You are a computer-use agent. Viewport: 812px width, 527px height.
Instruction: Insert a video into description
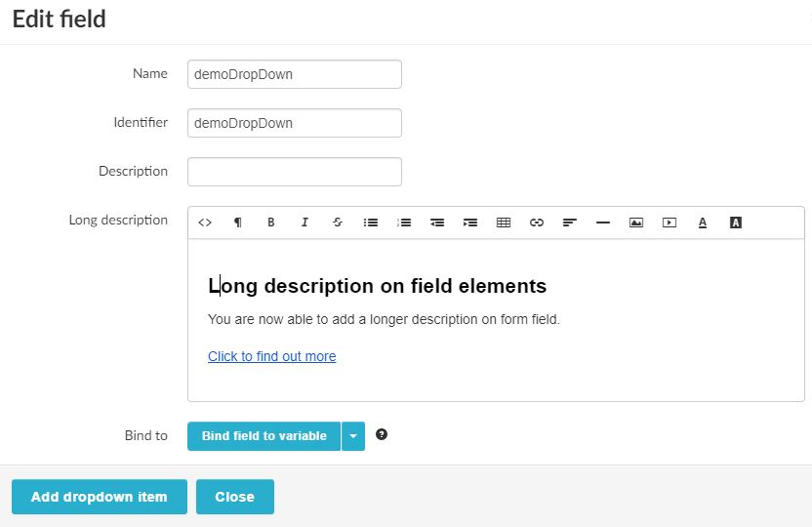click(670, 223)
